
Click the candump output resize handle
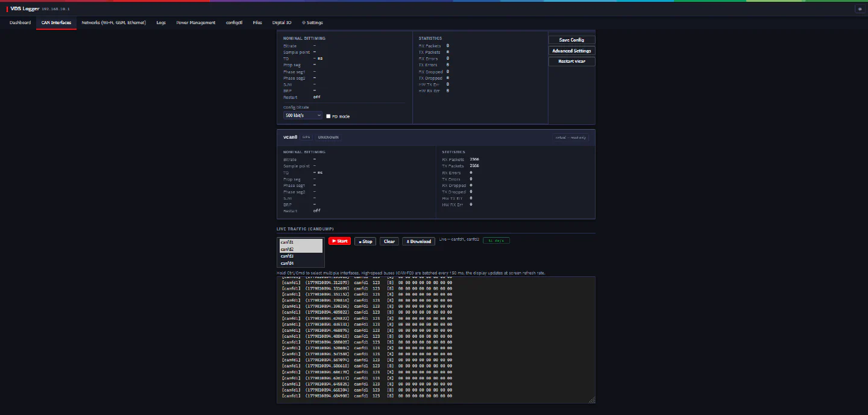click(592, 400)
